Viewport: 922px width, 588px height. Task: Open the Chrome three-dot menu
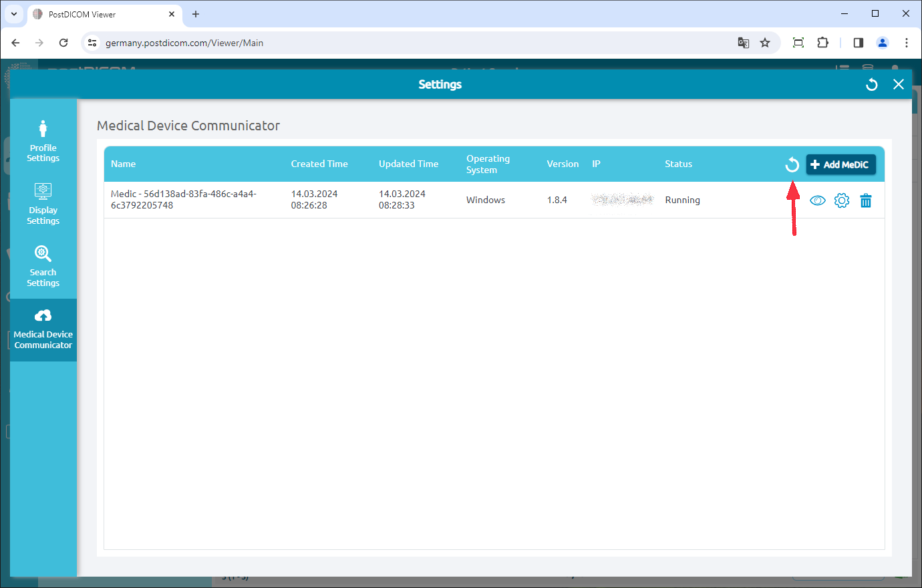tap(907, 42)
